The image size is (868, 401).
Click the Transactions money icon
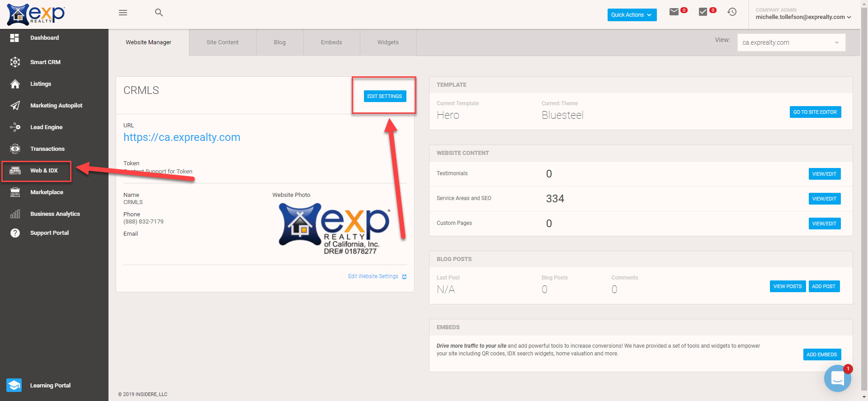[x=15, y=149]
